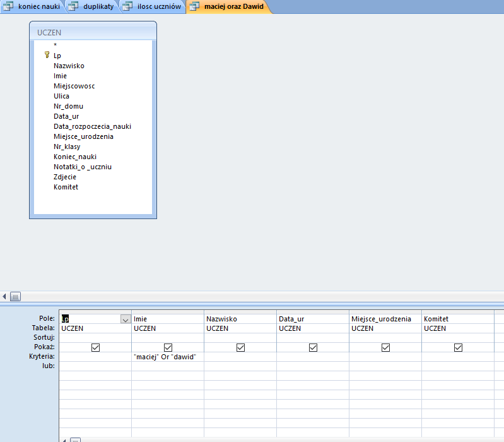Click the UCZEN table title bar
The image size is (504, 442).
point(93,32)
